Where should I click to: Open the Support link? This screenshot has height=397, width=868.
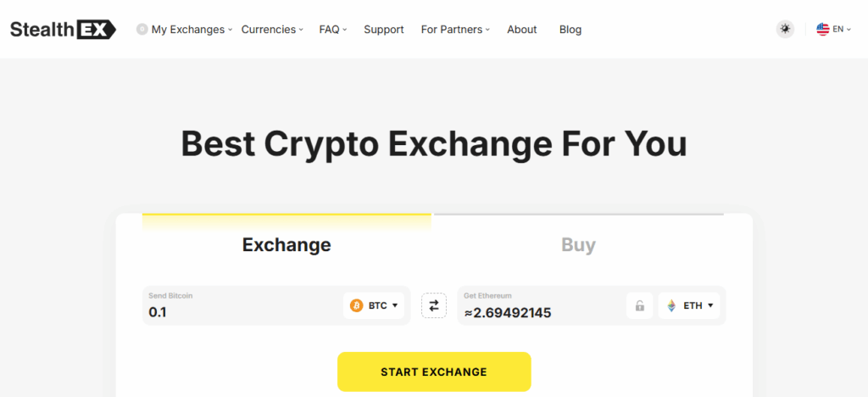(x=384, y=30)
